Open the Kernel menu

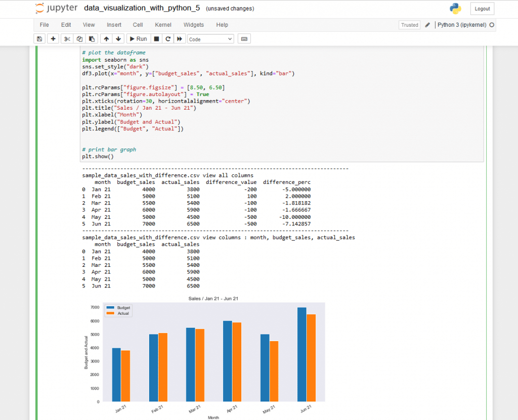coord(163,25)
